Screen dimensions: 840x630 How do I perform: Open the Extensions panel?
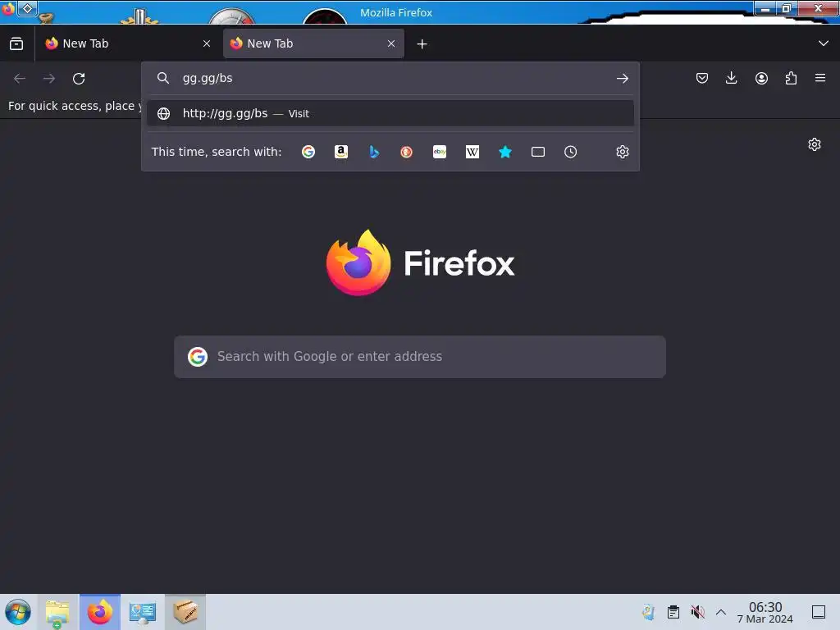[x=791, y=78]
